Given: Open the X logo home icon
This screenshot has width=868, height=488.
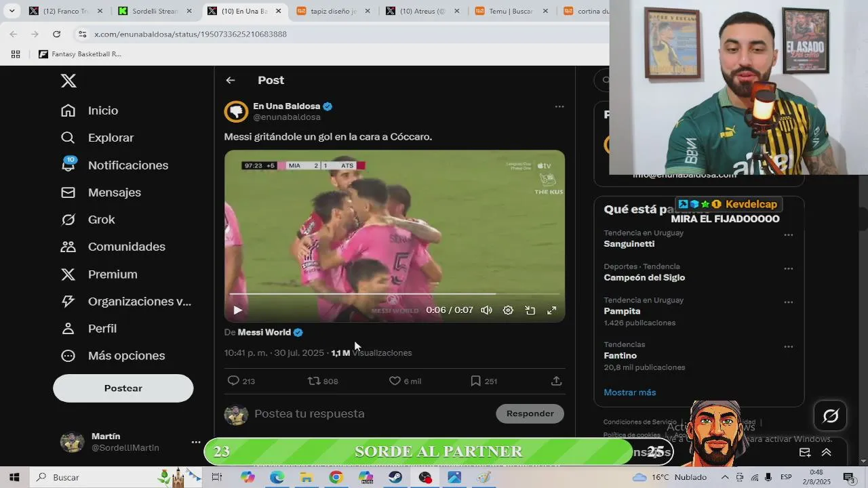Looking at the screenshot, I should [x=68, y=81].
